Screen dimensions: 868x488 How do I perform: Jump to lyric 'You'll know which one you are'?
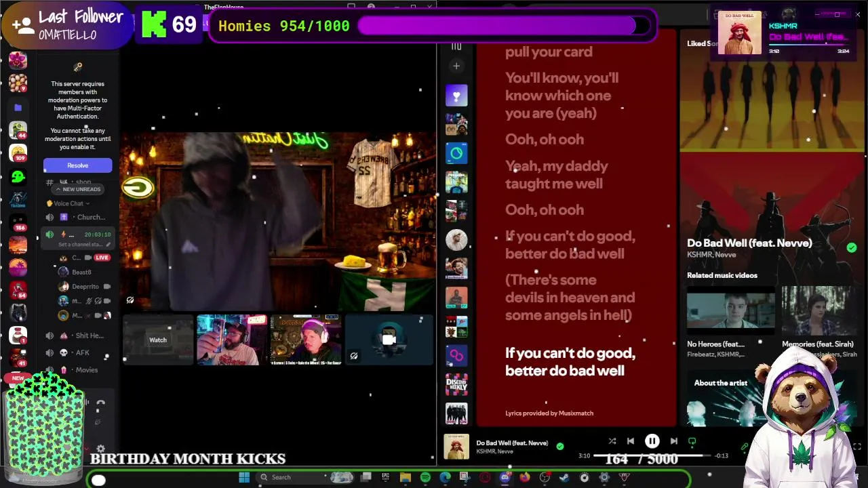[x=561, y=96]
